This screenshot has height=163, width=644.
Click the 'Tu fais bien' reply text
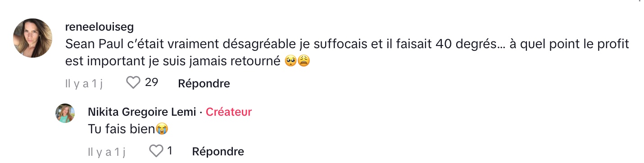pyautogui.click(x=122, y=129)
